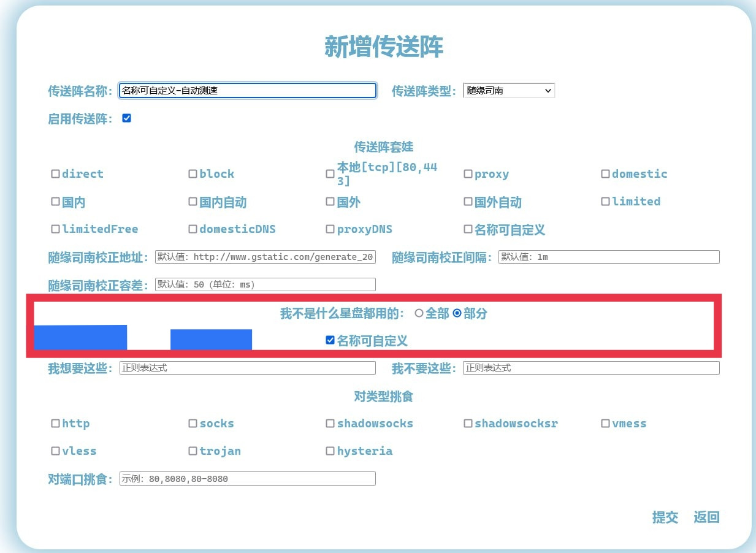Check the direct checkbox
756x553 pixels.
click(56, 174)
